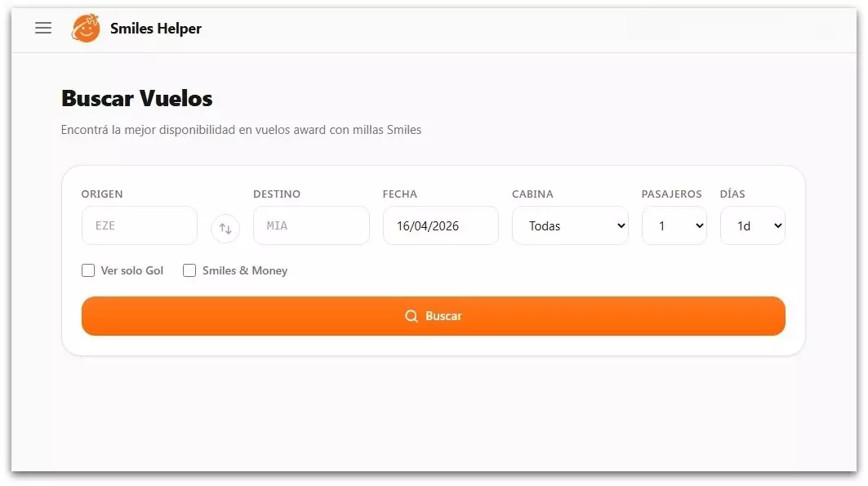The width and height of the screenshot is (868, 486).
Task: Click the CABINA field label
Action: (532, 194)
